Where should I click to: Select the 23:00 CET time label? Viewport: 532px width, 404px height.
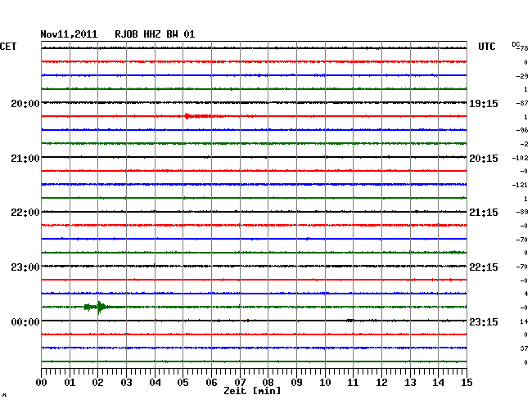pyautogui.click(x=25, y=267)
